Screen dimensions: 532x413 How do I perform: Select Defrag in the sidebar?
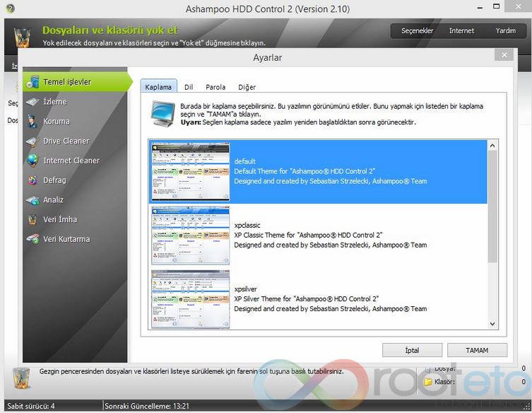75,180
